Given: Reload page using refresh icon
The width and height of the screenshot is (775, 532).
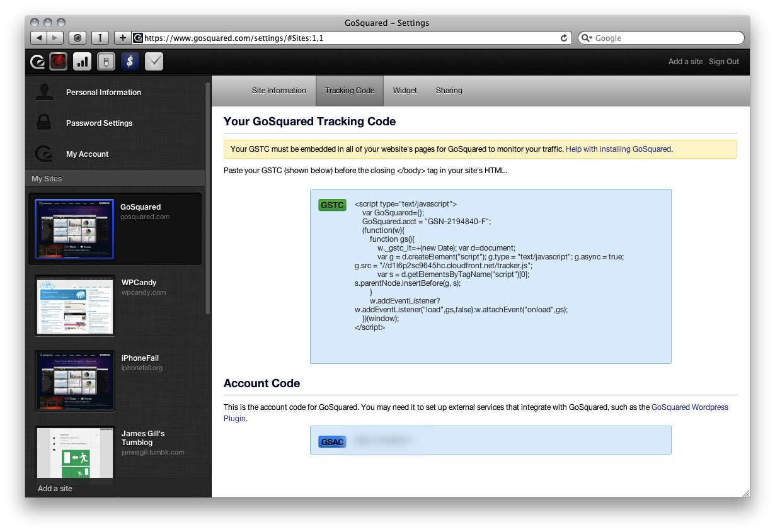Looking at the screenshot, I should point(564,38).
